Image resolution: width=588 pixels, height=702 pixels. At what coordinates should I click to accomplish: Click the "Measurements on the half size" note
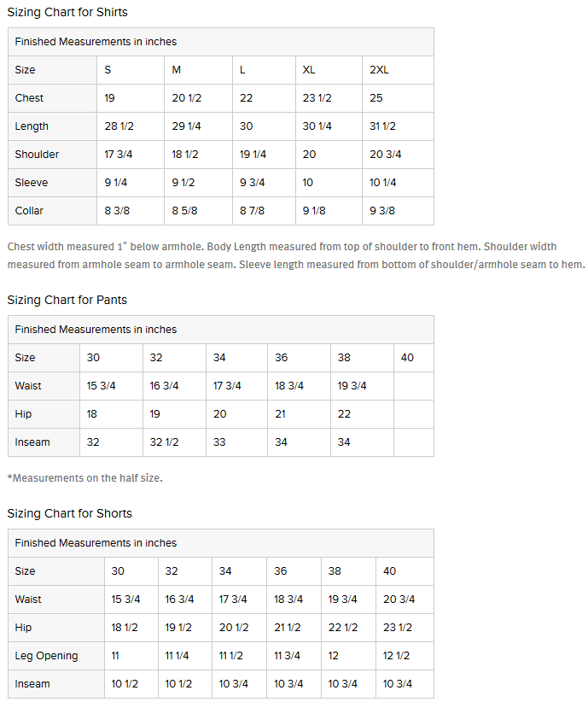(84, 478)
